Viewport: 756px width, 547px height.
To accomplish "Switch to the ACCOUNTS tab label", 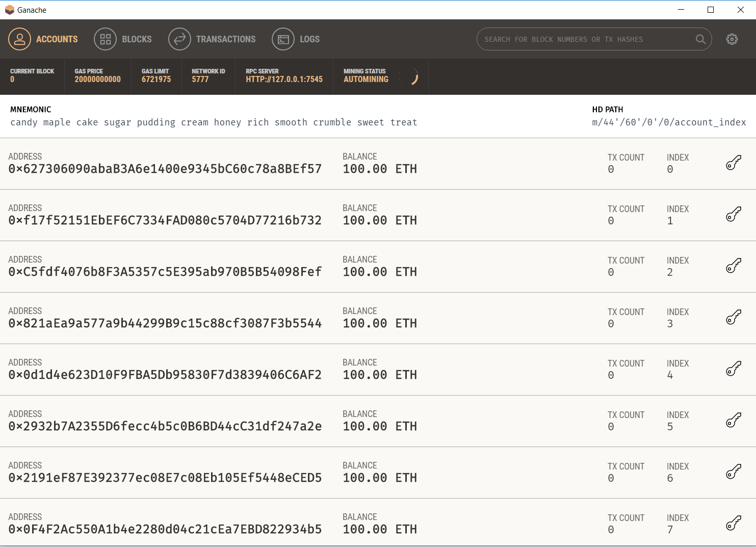I will 57,39.
